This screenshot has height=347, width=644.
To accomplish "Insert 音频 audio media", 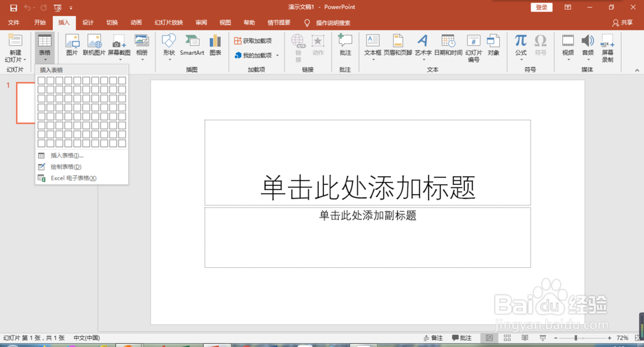I will pyautogui.click(x=588, y=47).
